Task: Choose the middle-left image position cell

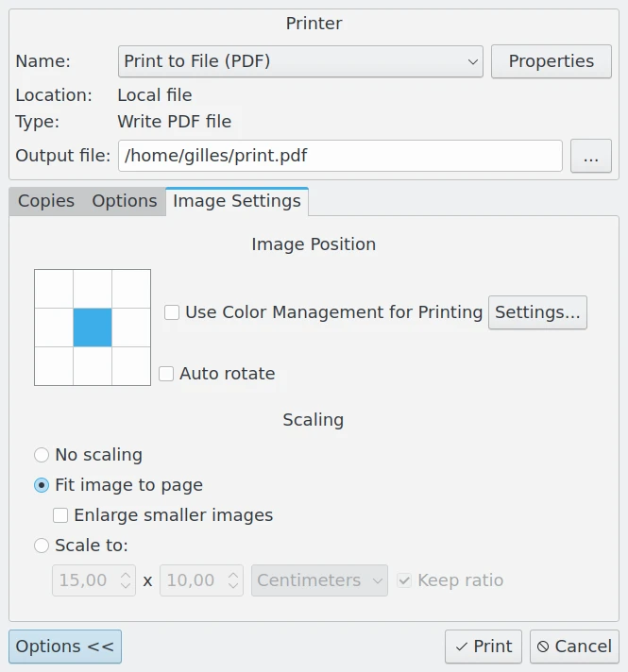Action: pyautogui.click(x=54, y=328)
